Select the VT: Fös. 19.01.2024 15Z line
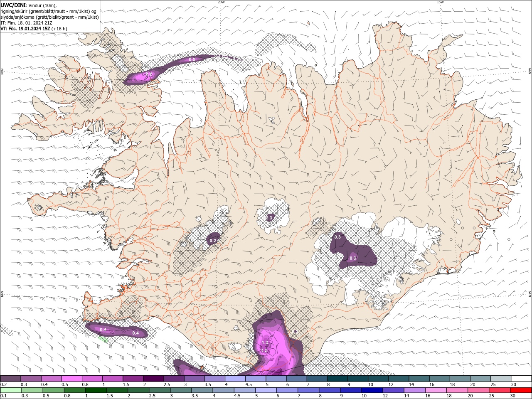Image resolution: width=532 pixels, height=399 pixels. [34, 29]
